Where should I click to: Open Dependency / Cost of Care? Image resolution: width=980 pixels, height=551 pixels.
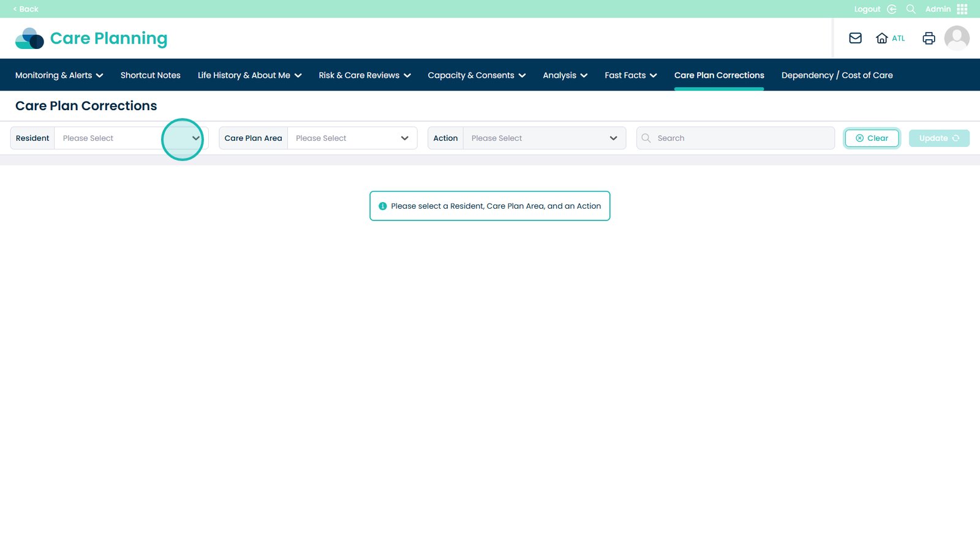(x=837, y=75)
